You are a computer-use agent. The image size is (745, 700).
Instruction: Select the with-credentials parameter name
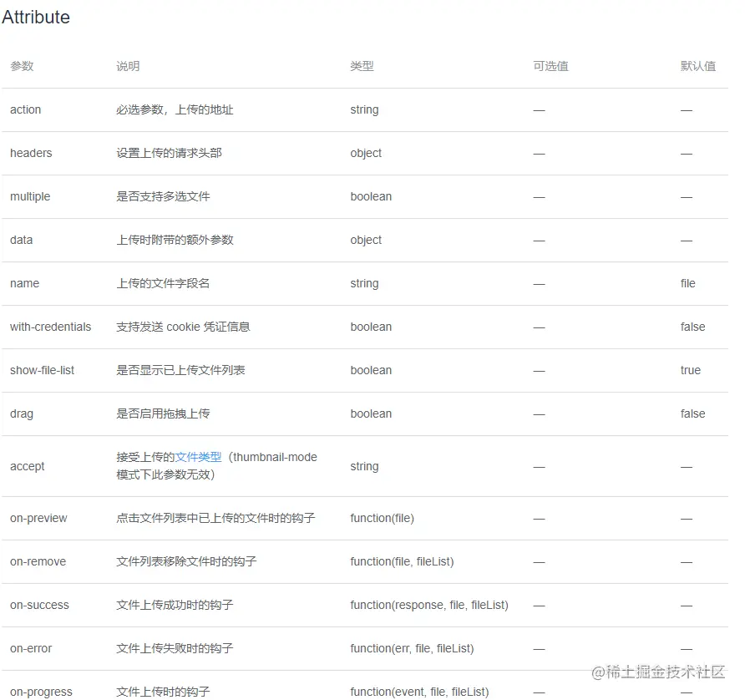click(x=50, y=327)
